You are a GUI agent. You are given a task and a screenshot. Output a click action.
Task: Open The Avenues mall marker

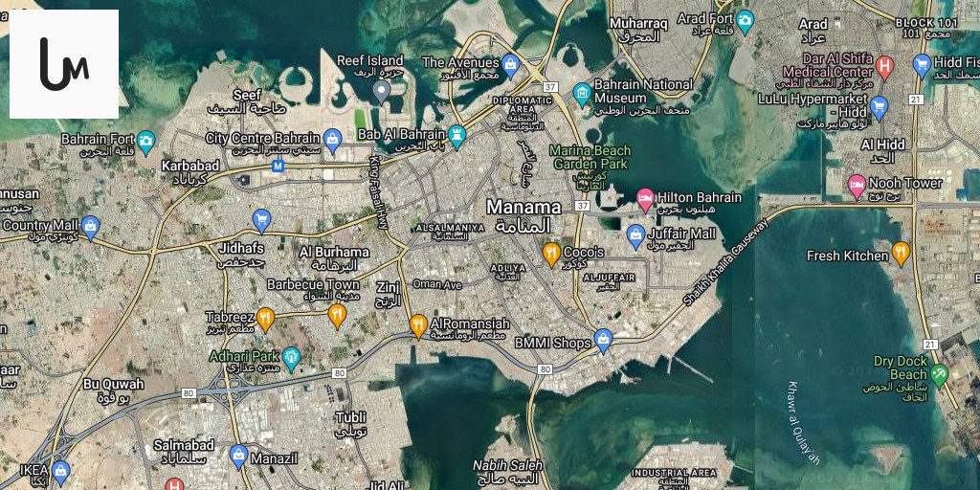pos(511,64)
